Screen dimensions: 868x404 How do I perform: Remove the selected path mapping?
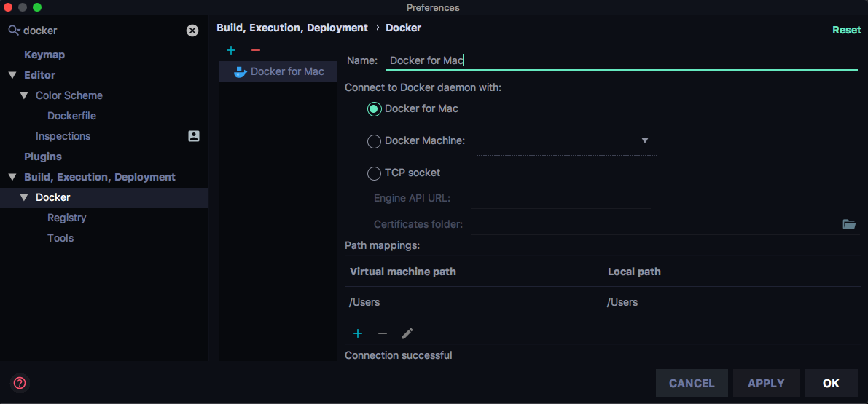coord(383,333)
